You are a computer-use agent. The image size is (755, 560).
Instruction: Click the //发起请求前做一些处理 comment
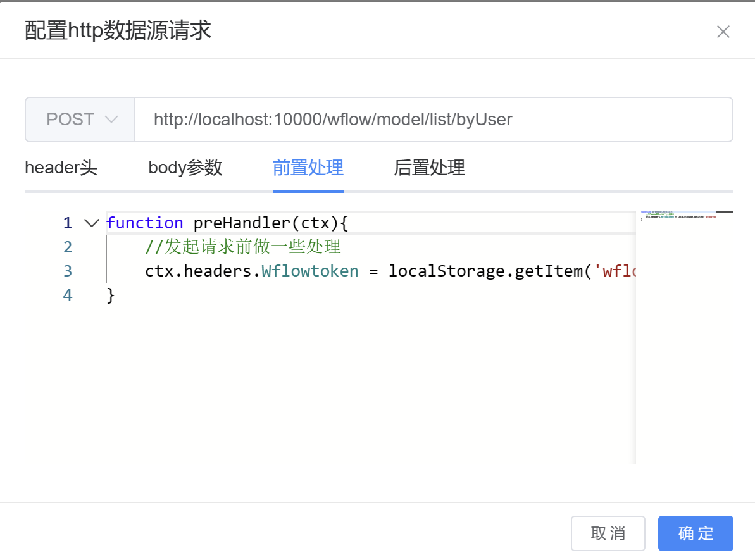[242, 247]
